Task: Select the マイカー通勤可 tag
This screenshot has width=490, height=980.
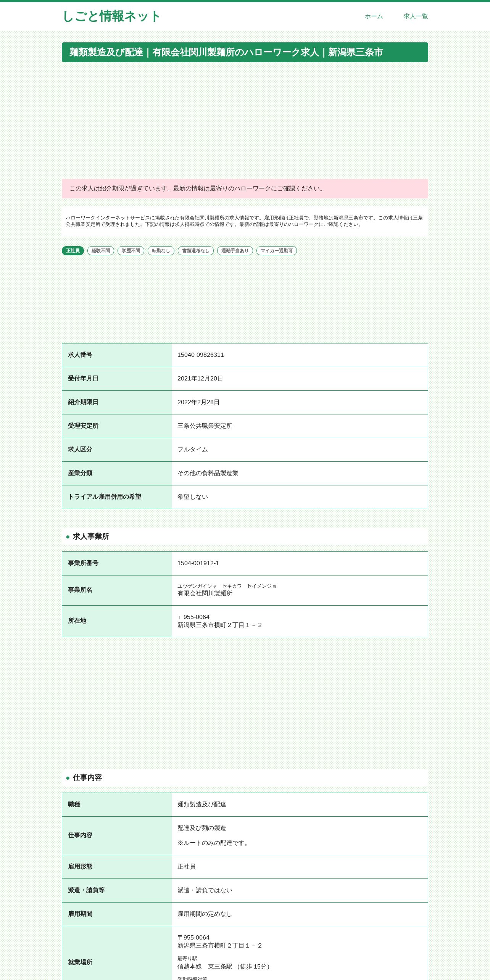Action: click(277, 251)
